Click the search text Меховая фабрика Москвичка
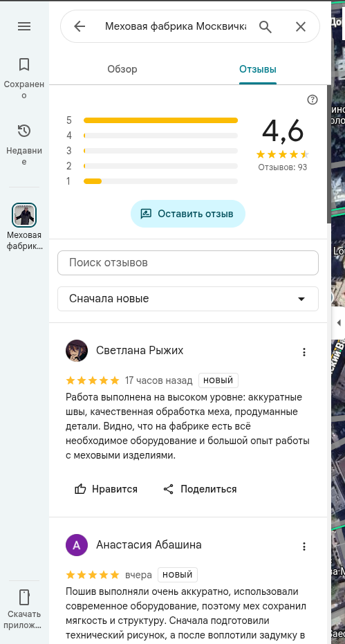 [176, 27]
